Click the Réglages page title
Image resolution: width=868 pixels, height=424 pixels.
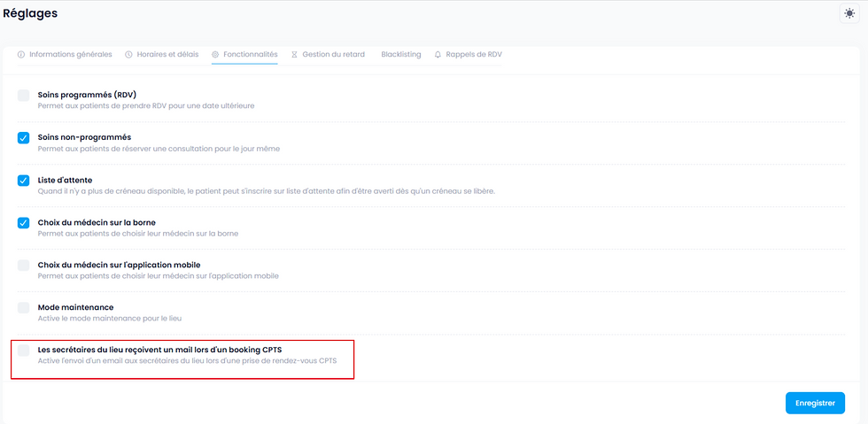pyautogui.click(x=30, y=13)
